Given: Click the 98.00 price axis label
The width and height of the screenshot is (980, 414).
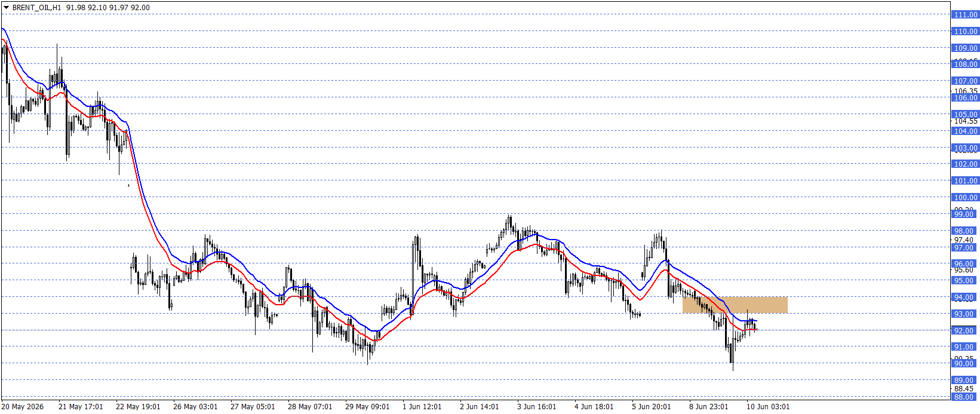Looking at the screenshot, I should [x=965, y=231].
